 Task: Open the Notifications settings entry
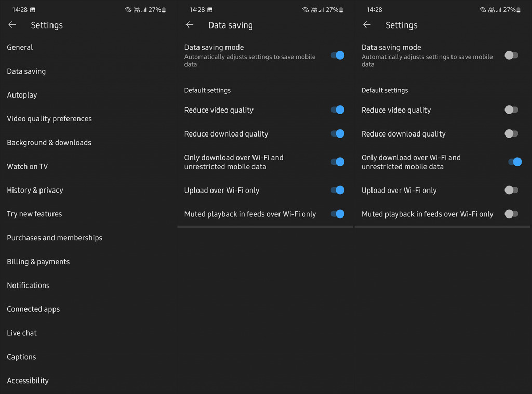pyautogui.click(x=28, y=286)
